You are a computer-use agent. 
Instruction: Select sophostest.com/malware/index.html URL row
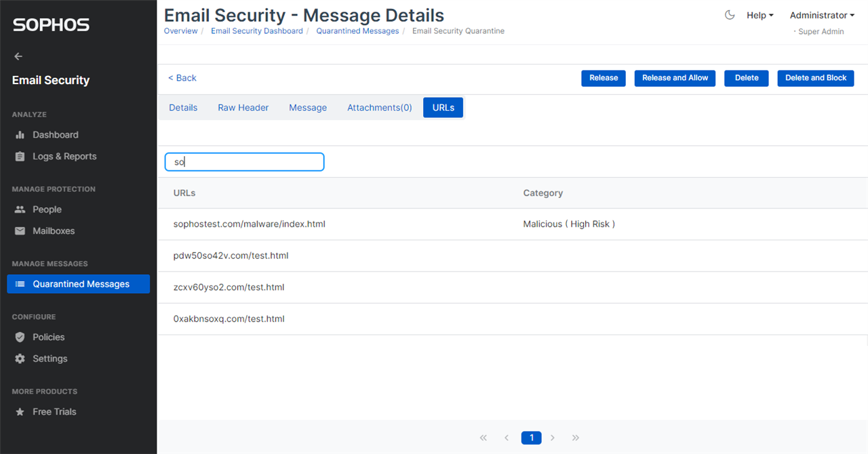tap(513, 224)
